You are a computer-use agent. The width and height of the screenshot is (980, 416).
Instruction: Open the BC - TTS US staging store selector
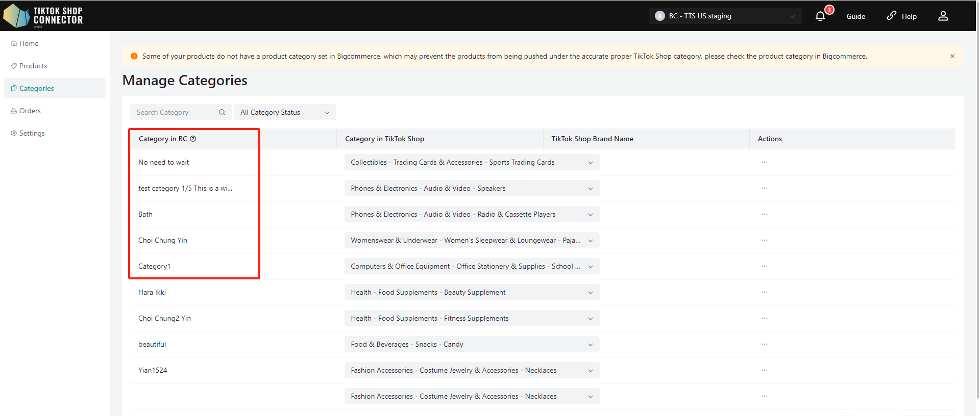click(725, 16)
